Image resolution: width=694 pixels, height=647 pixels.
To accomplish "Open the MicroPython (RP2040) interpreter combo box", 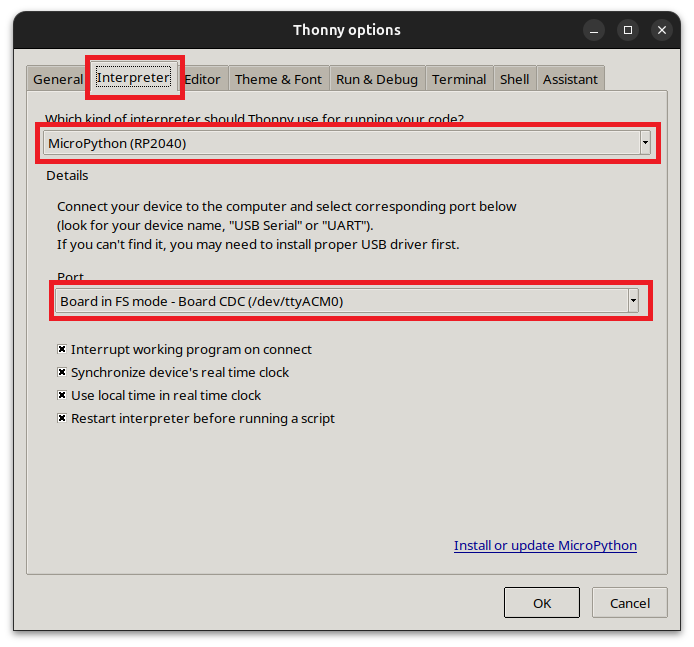I will point(347,143).
